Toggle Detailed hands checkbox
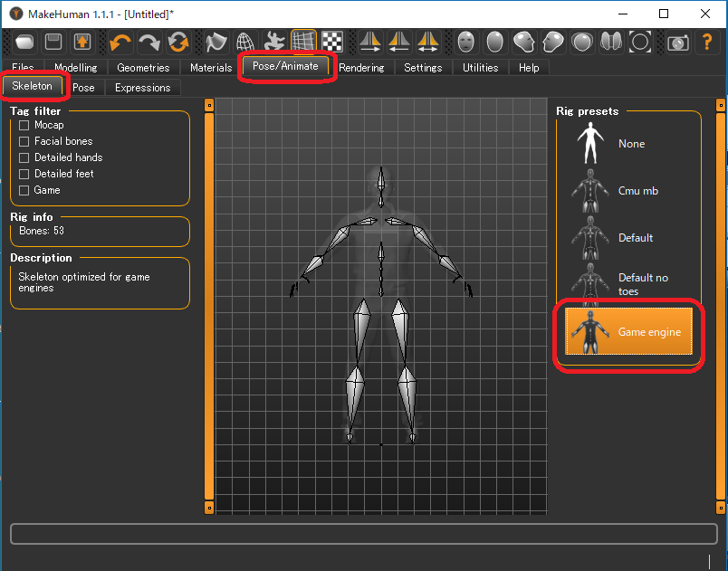Image resolution: width=728 pixels, height=571 pixels. [24, 157]
